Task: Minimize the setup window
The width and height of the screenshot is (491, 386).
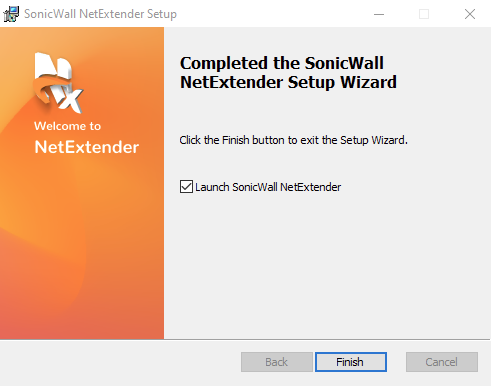Action: click(379, 14)
